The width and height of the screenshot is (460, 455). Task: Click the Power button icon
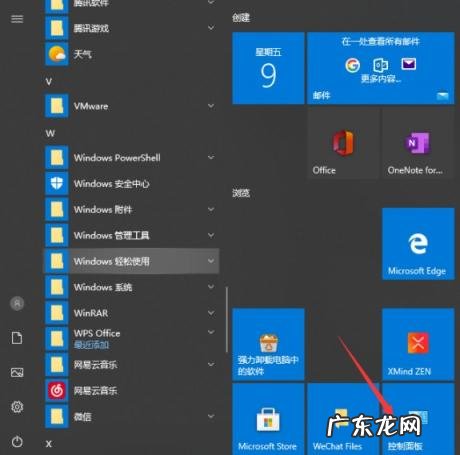point(17,441)
